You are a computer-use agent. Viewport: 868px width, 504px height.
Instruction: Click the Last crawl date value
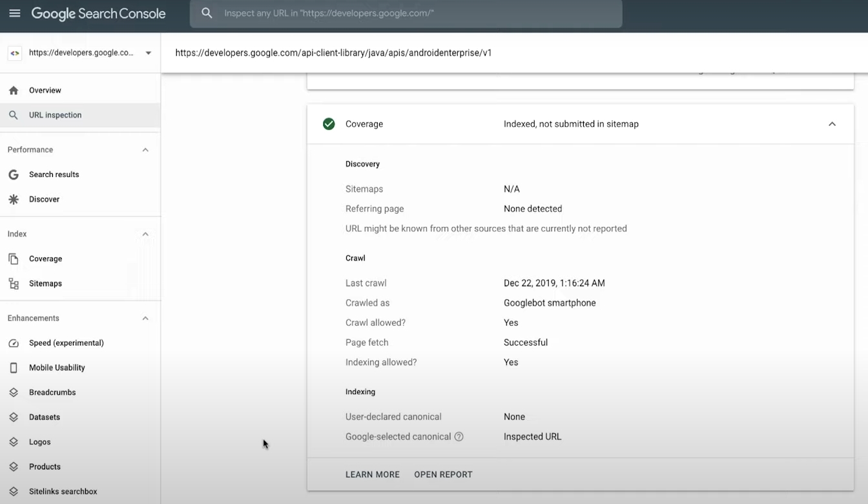click(554, 283)
